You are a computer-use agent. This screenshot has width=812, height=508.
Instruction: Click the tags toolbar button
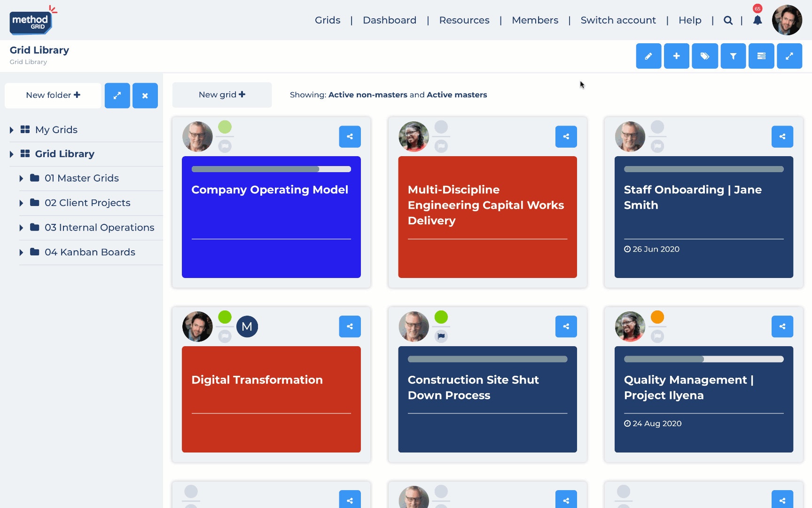[x=705, y=56]
